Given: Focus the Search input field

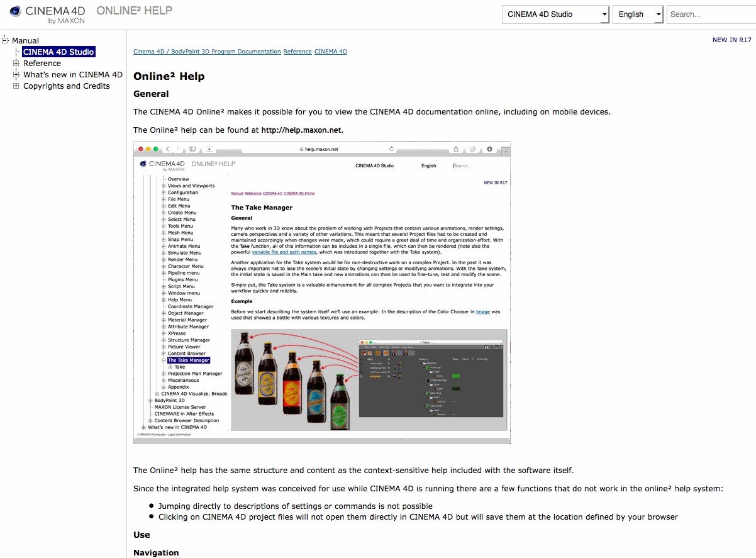Looking at the screenshot, I should 710,14.
